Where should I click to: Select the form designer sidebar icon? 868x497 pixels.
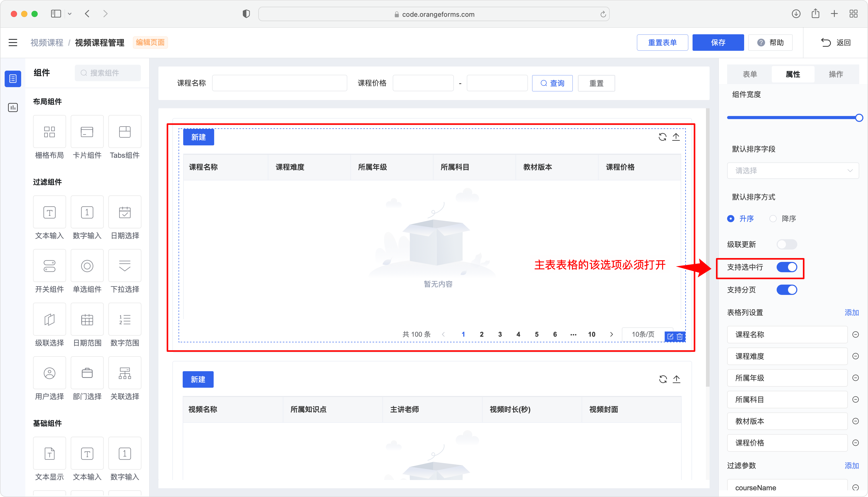click(13, 79)
